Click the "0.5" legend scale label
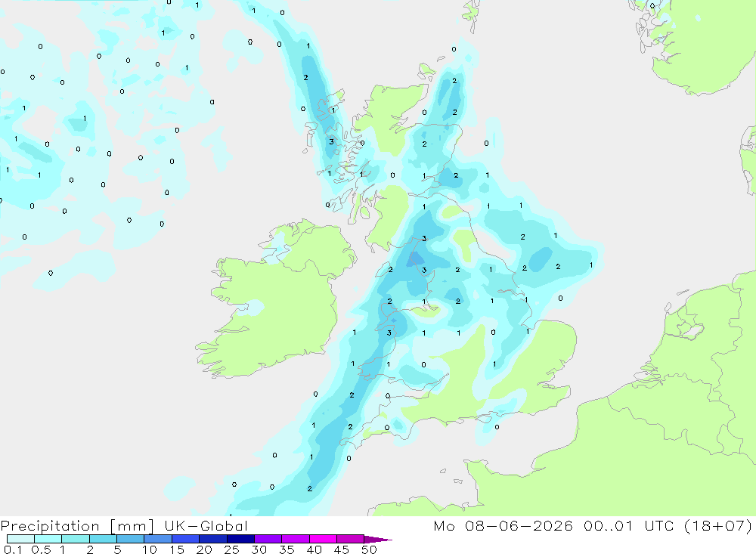This screenshot has width=756, height=554. point(41,549)
